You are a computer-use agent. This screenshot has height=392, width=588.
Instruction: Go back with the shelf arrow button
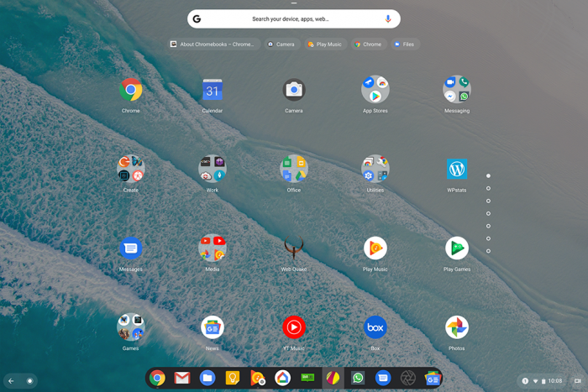(11, 381)
